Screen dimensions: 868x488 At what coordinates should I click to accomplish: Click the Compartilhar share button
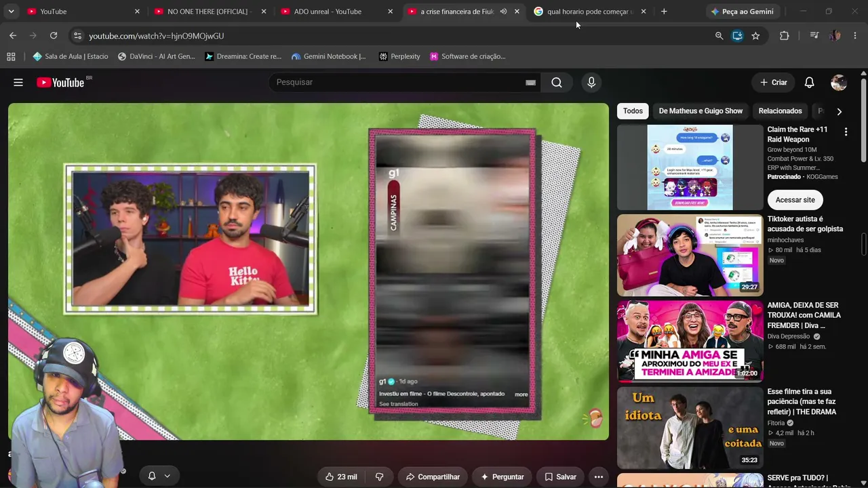coord(433,477)
